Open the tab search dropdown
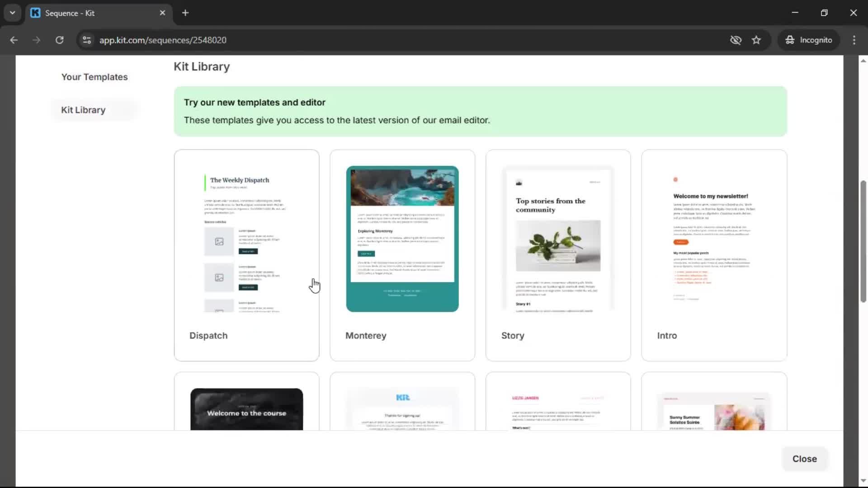 (x=12, y=13)
